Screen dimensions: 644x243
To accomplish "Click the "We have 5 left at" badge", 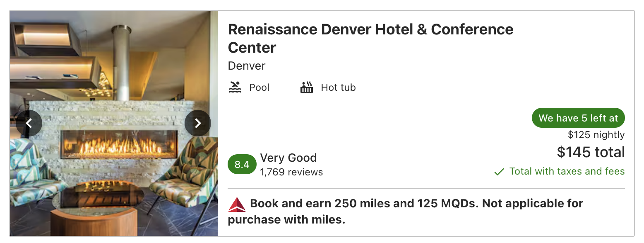I will (578, 118).
